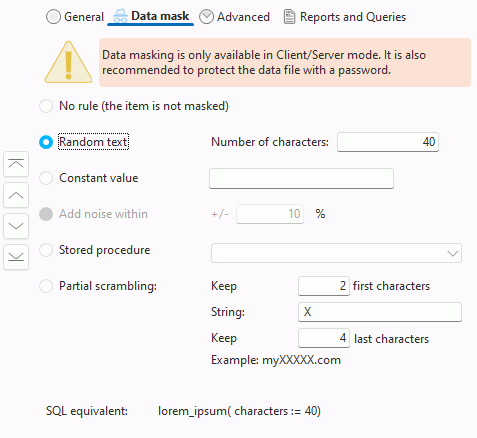Image resolution: width=477 pixels, height=438 pixels.
Task: Click the move-to-bottom arrow icon
Action: (16, 257)
